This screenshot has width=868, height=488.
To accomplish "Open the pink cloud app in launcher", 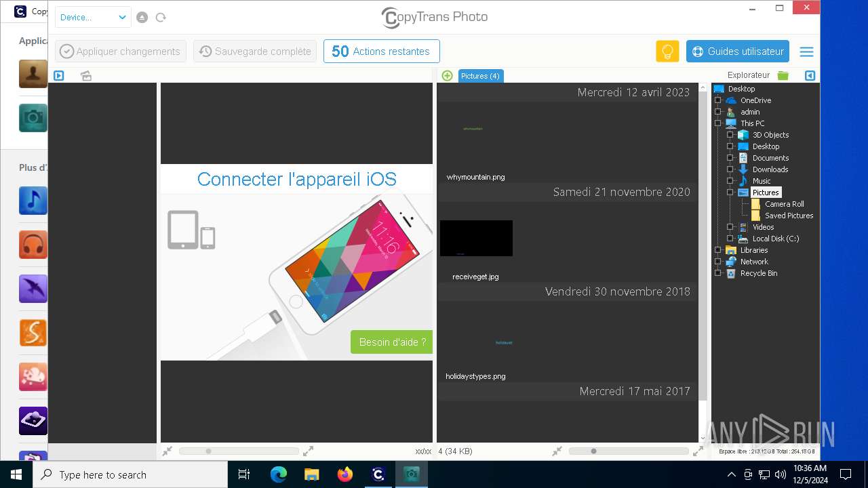I will pyautogui.click(x=33, y=377).
